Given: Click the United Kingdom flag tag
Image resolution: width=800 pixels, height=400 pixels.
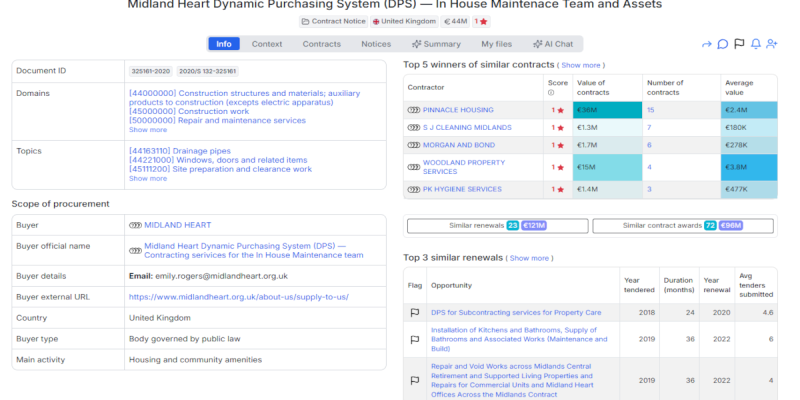Looking at the screenshot, I should 404,21.
